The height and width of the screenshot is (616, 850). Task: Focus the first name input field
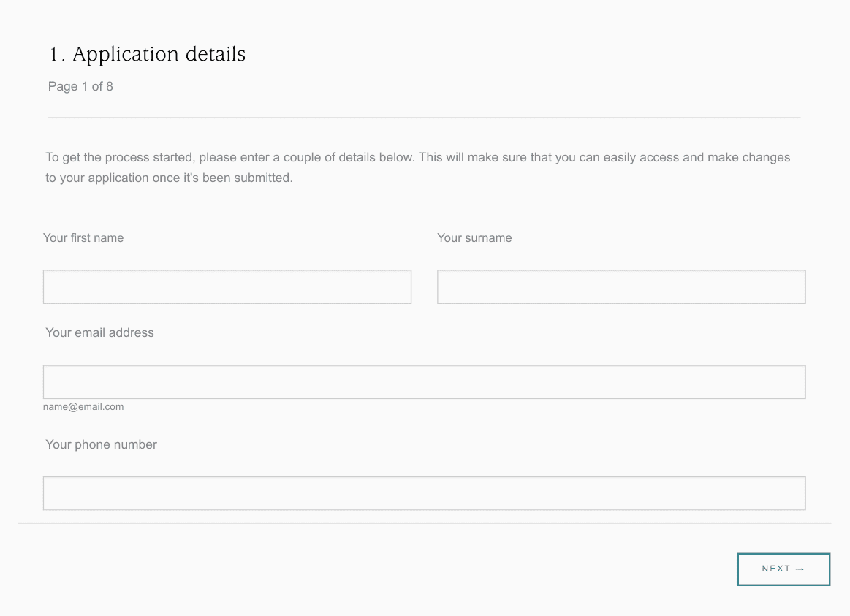227,287
